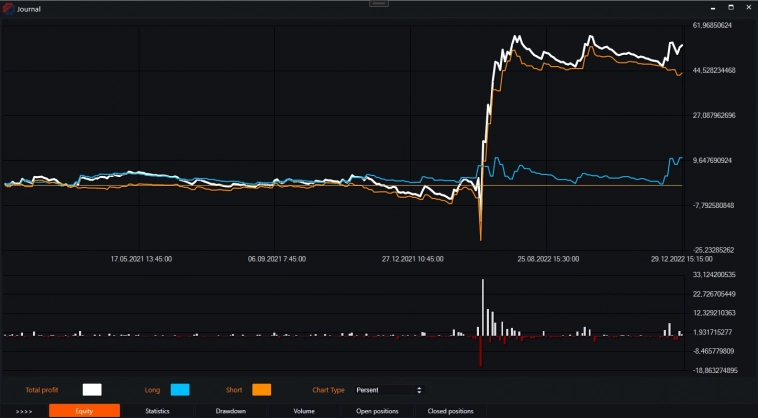This screenshot has width=758, height=418.
Task: Click the tallest white bar in histogram
Action: (483, 308)
